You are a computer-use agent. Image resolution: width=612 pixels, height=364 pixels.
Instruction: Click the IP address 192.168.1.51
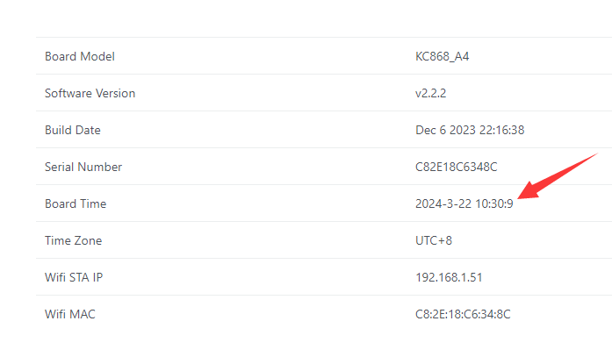449,277
